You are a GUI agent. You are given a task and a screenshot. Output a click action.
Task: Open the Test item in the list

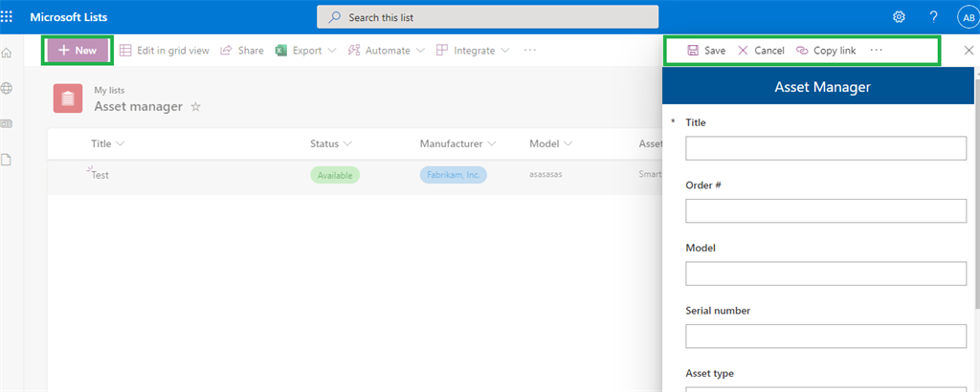click(x=100, y=175)
